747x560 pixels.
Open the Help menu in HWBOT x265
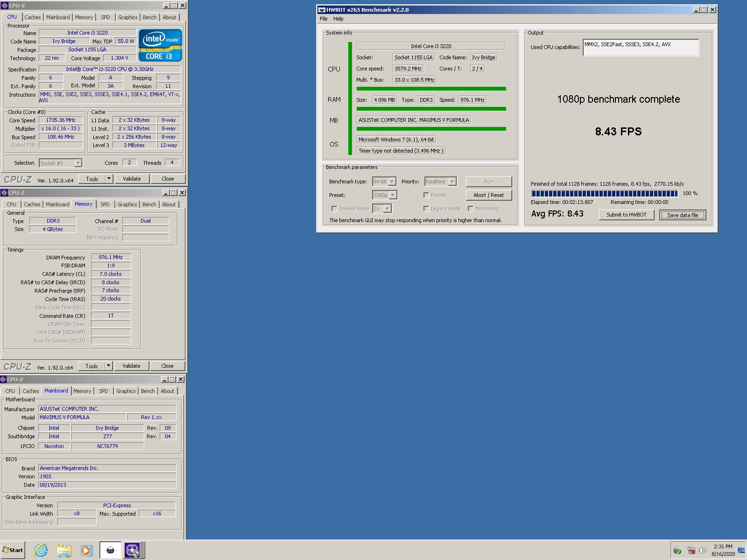338,19
